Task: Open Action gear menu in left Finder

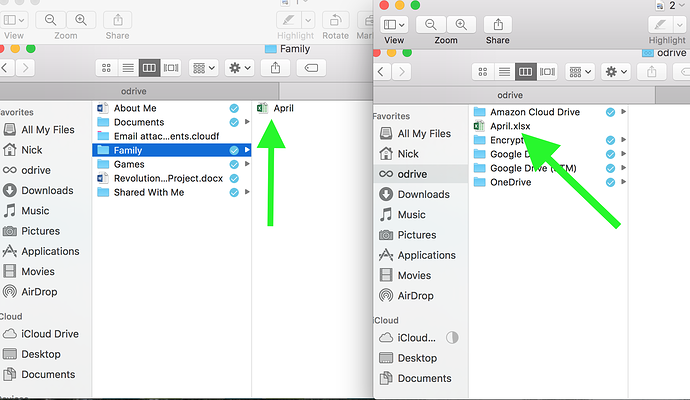Action: pos(240,68)
